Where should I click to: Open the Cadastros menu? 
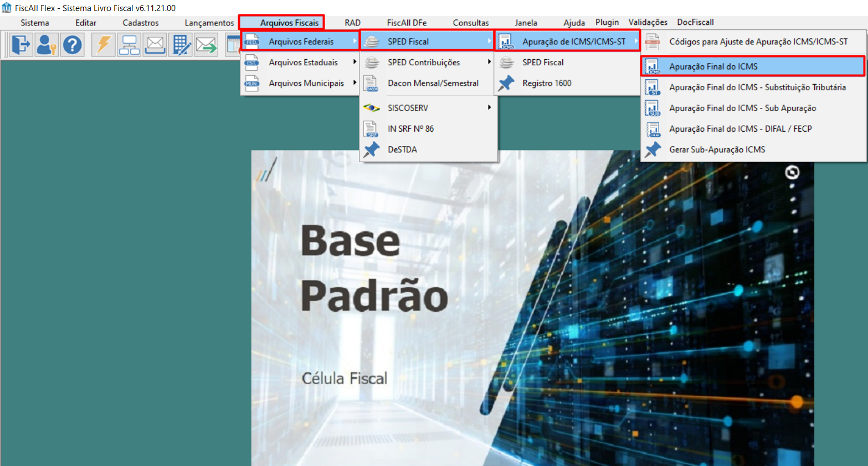(141, 23)
